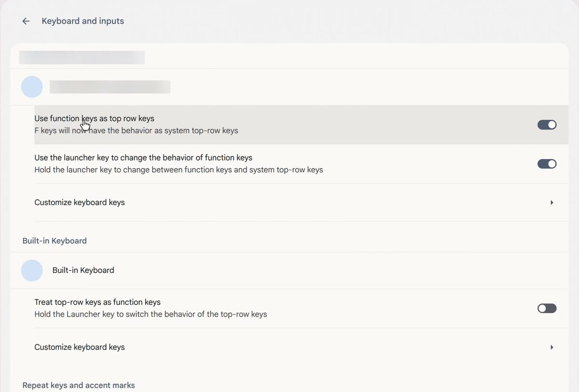Enable Treat top-row keys as function keys
The width and height of the screenshot is (579, 392).
[x=547, y=309]
